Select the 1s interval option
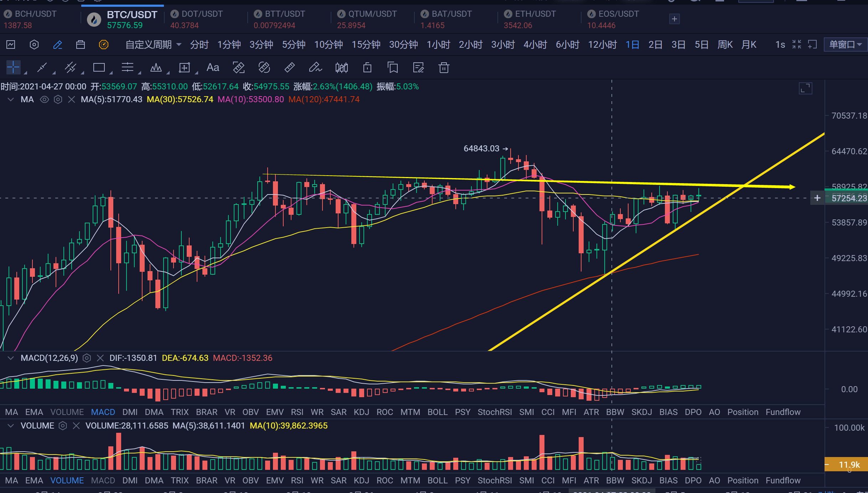The height and width of the screenshot is (493, 868). pos(780,45)
